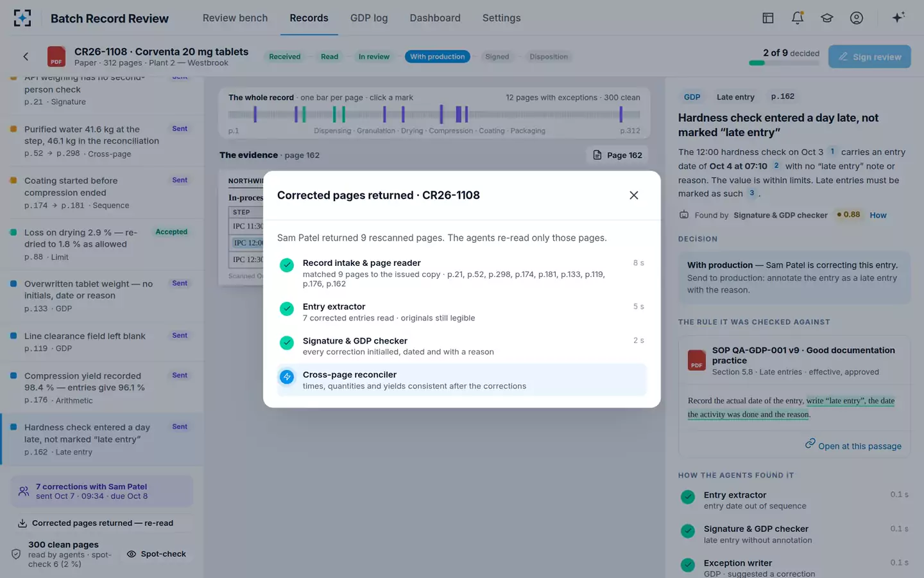Select the Compression yield recorded 98.4 % item
924x578 pixels.
[x=103, y=388]
